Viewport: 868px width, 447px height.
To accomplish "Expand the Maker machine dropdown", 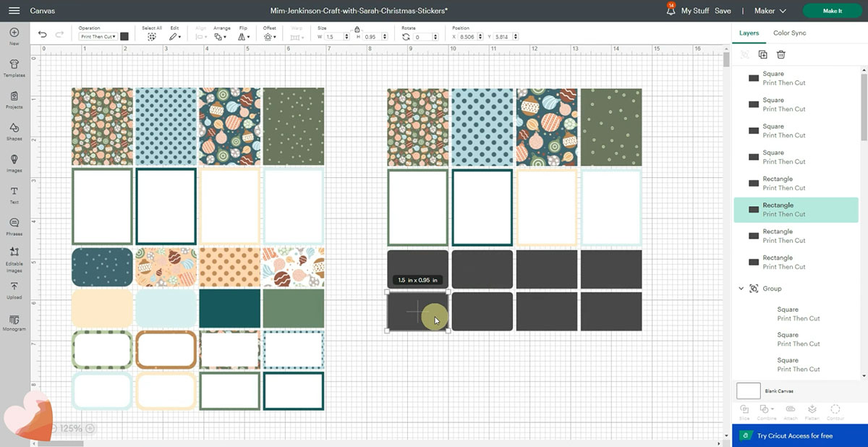I will (x=770, y=11).
